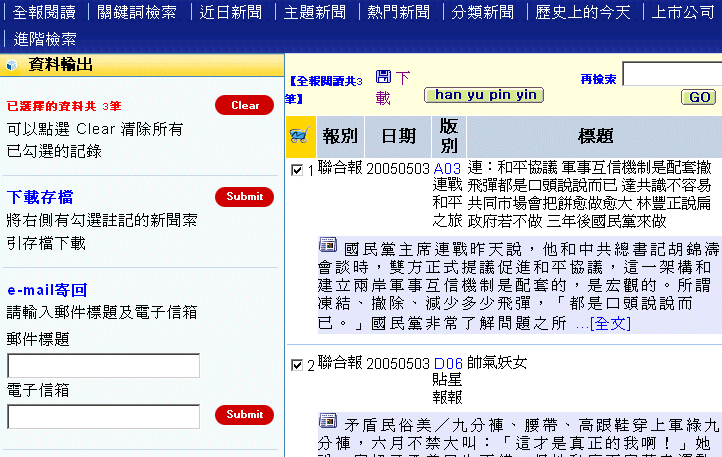Click the shopping cart icon in table header

click(298, 135)
